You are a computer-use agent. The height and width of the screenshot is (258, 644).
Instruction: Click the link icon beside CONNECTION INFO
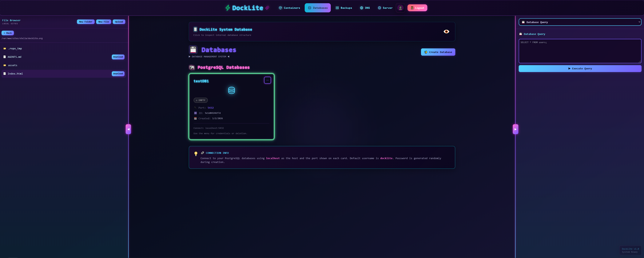click(202, 153)
